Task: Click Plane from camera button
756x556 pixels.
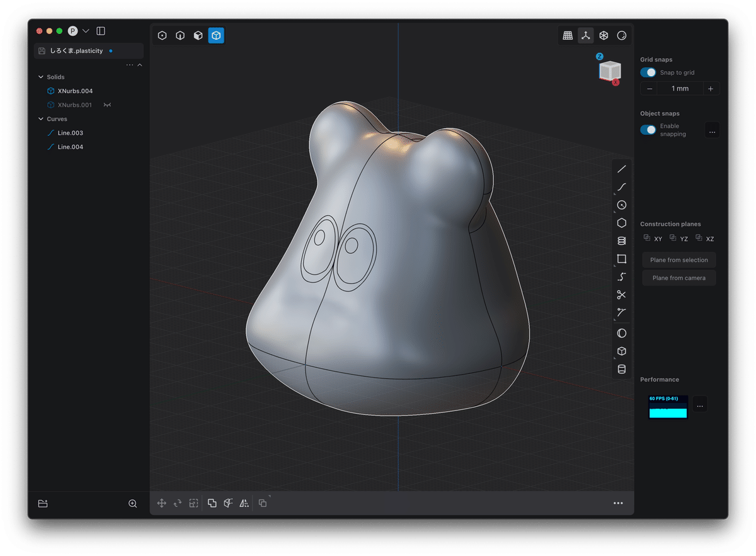Action: pos(679,278)
